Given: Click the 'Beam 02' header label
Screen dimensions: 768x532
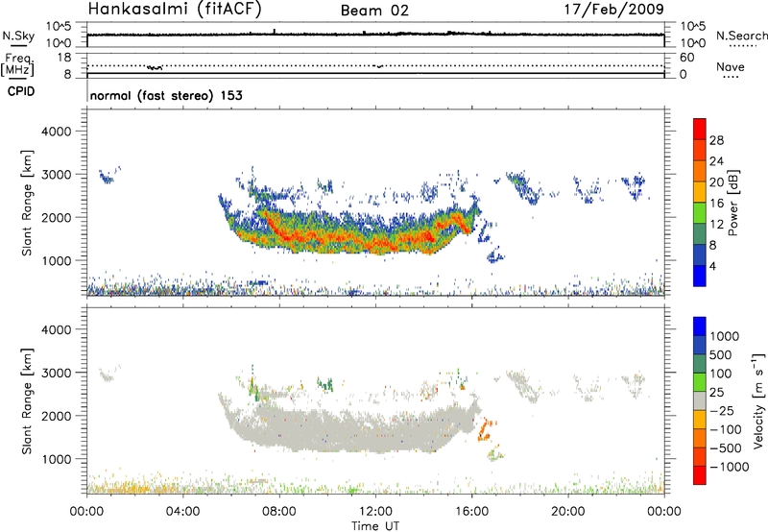Looking at the screenshot, I should point(374,11).
